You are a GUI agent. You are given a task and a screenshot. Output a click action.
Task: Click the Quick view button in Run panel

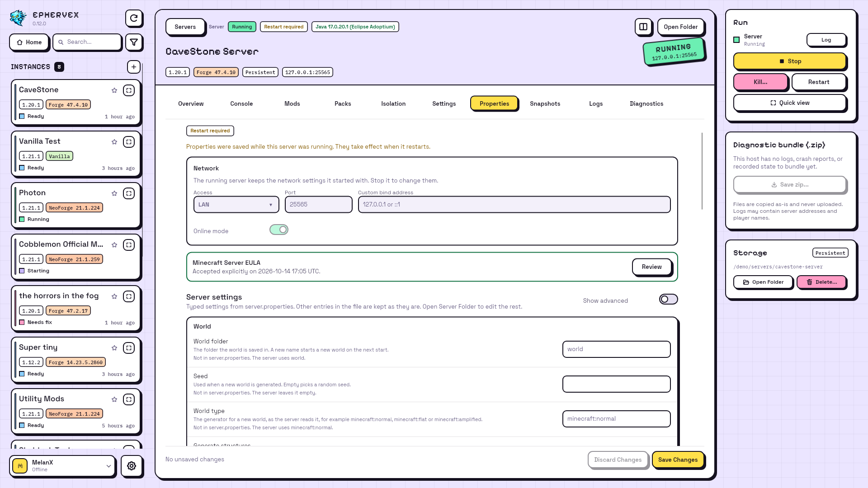pyautogui.click(x=790, y=103)
